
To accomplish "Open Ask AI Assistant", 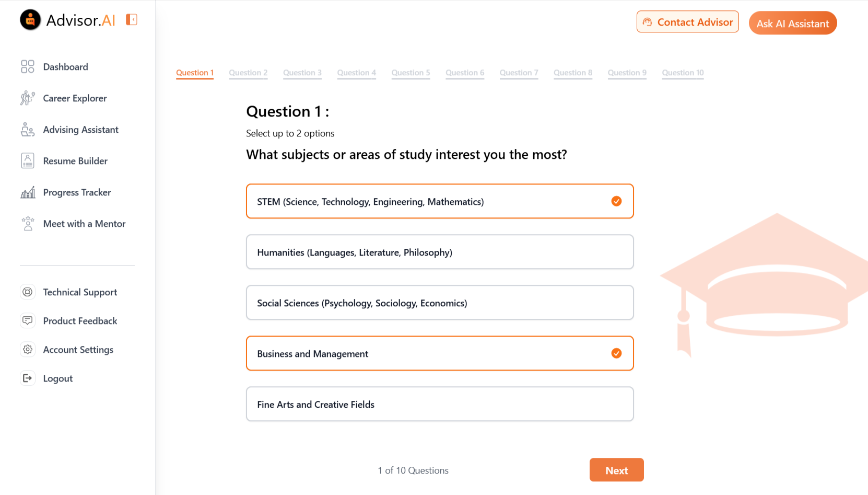I will (x=793, y=23).
